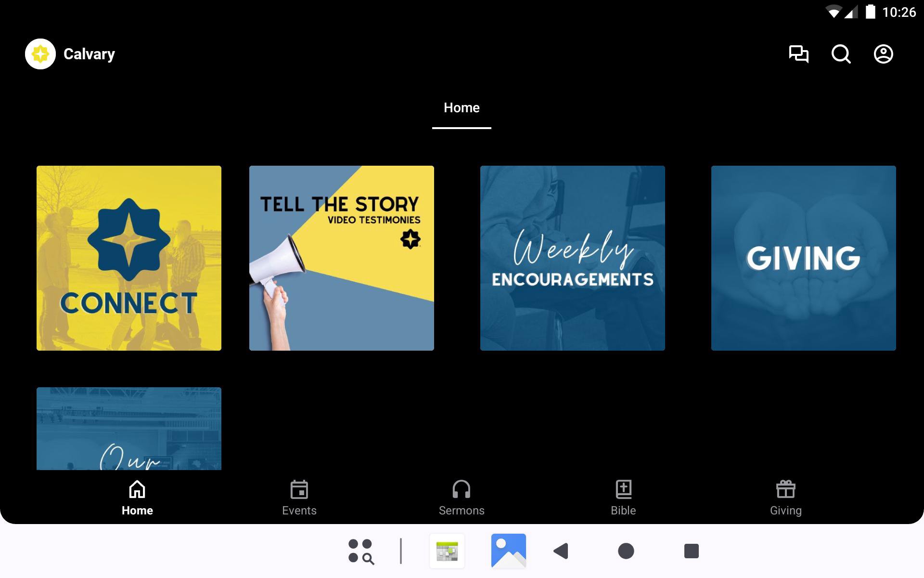Open the partially visible Our tile

pos(129,429)
